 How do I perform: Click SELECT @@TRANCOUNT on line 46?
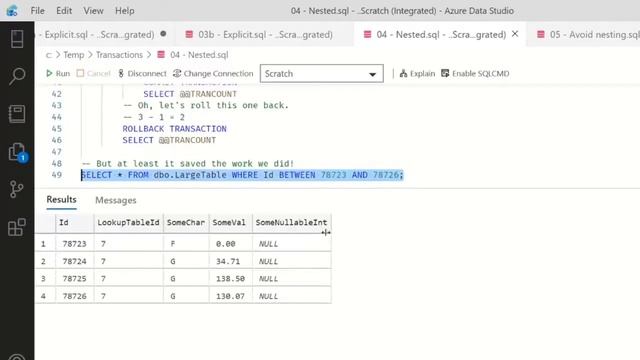click(169, 140)
